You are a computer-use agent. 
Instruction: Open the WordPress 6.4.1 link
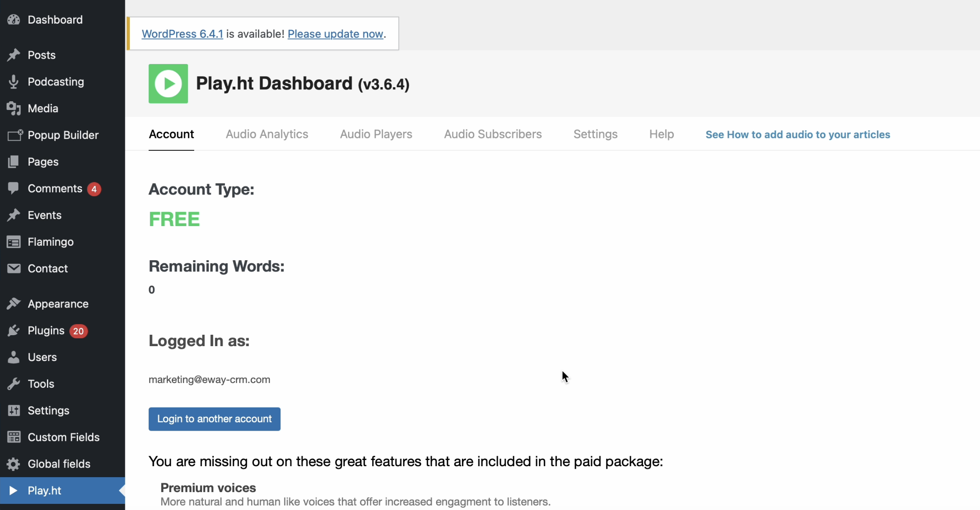click(x=182, y=34)
